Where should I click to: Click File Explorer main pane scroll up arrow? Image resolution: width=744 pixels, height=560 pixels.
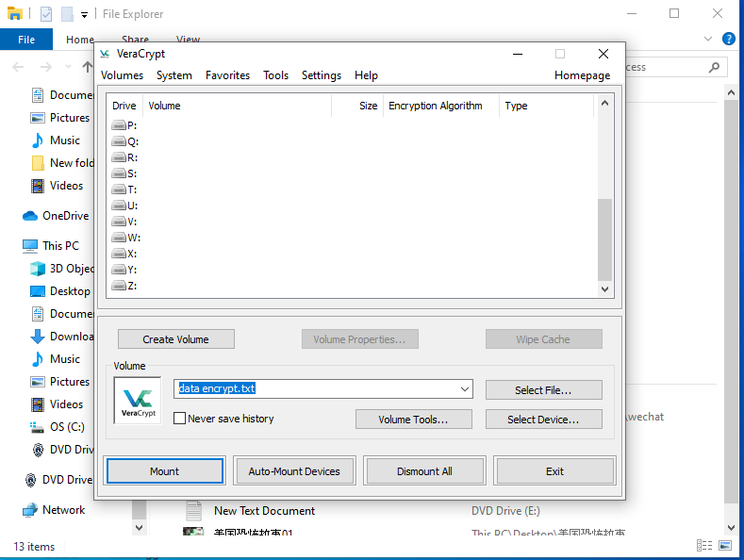click(731, 92)
